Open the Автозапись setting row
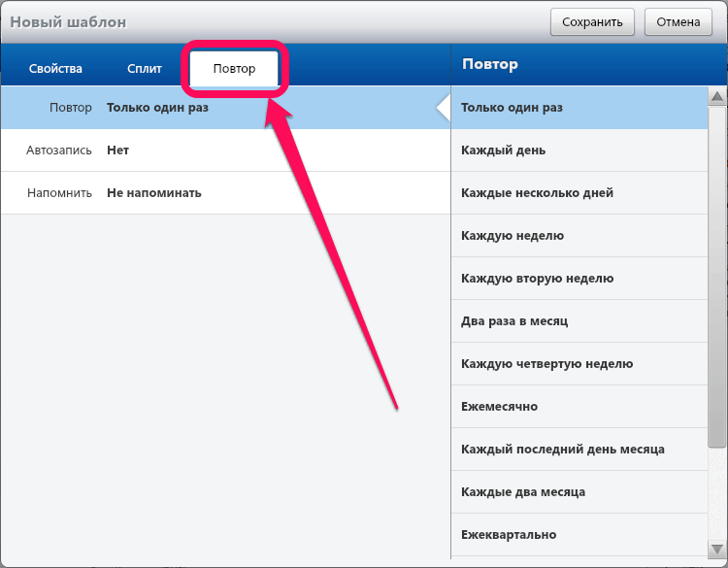This screenshot has width=728, height=568. point(225,150)
